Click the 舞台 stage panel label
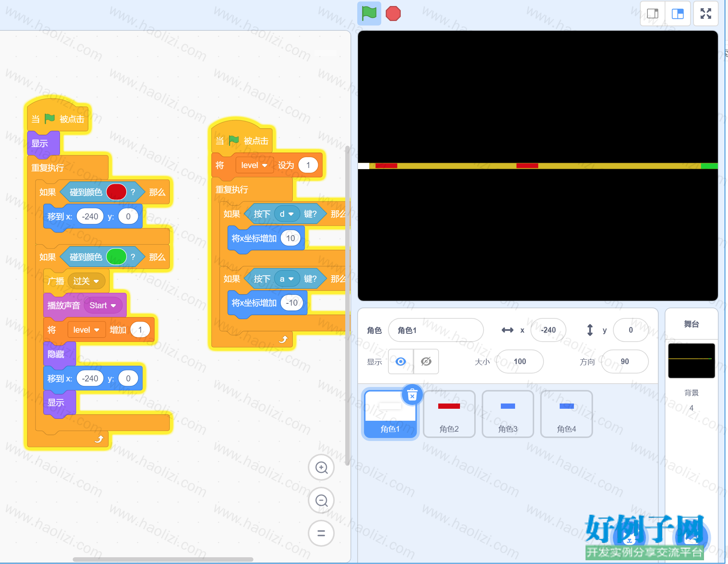 point(691,324)
